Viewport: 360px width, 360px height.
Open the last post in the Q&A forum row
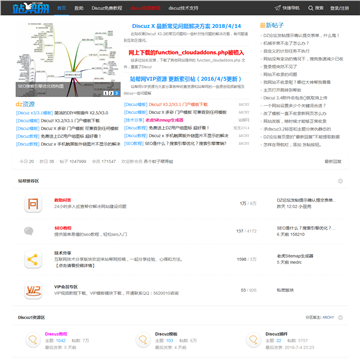[307, 200]
